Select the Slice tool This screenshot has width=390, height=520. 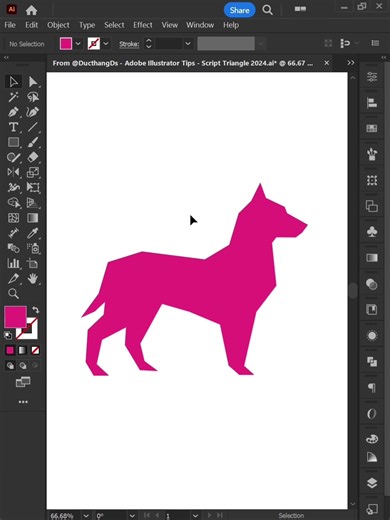click(13, 278)
